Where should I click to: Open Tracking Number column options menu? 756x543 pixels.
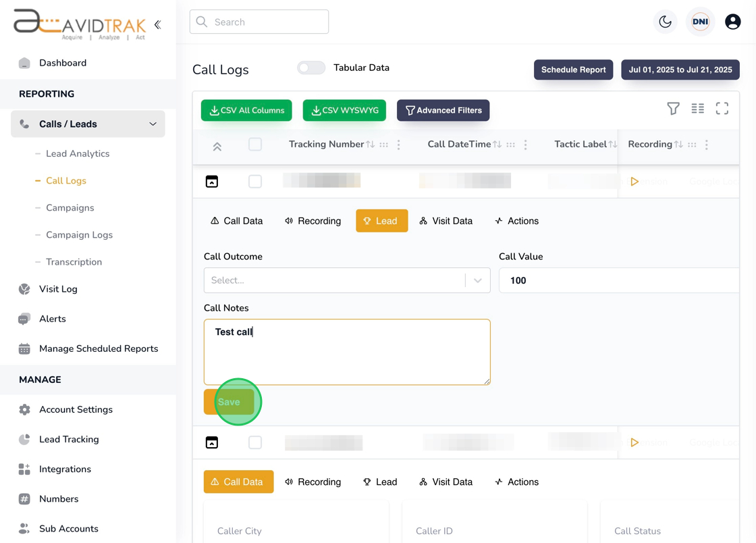pos(398,145)
